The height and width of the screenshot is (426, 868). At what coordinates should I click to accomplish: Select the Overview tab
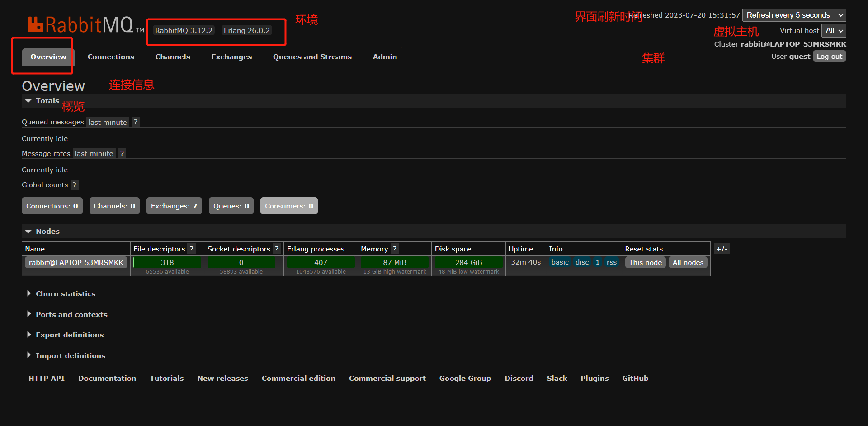coord(48,57)
